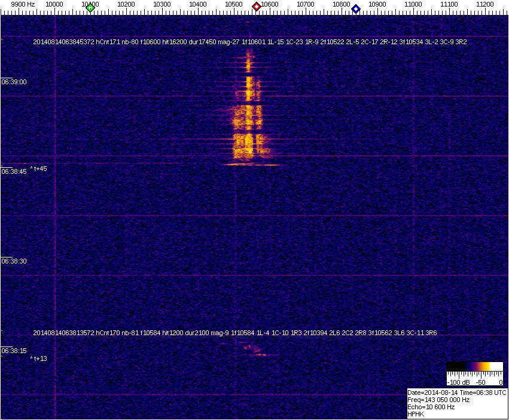Click the Echo=10 600 Hz line
The height and width of the screenshot is (420, 509).
pyautogui.click(x=431, y=407)
